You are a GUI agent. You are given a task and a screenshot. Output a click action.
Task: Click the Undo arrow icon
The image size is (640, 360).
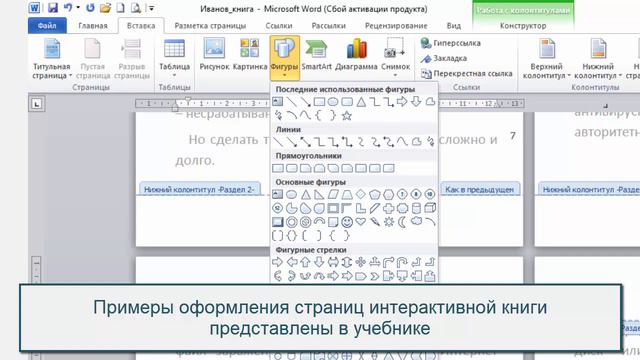pos(68,8)
